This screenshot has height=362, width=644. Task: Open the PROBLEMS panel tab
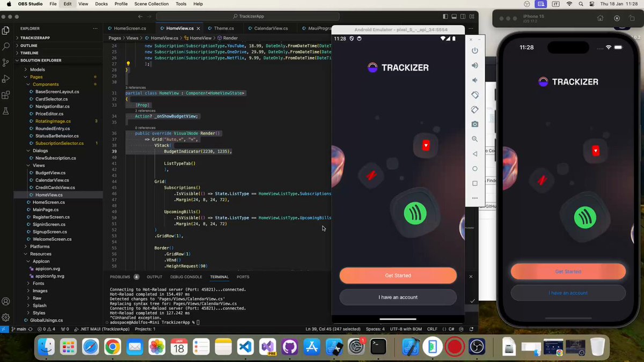point(120,277)
